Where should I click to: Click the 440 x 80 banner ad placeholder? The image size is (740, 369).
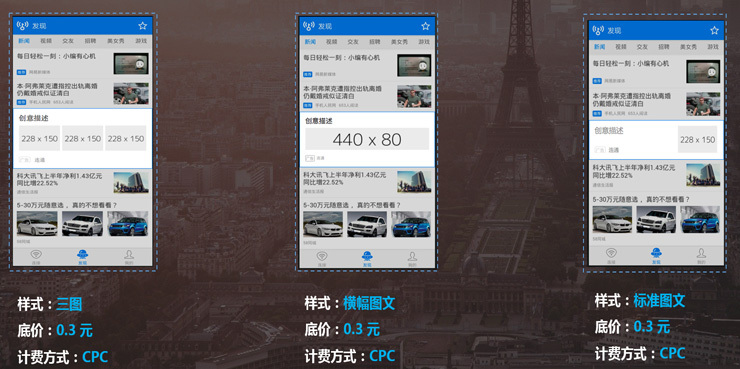pos(367,139)
